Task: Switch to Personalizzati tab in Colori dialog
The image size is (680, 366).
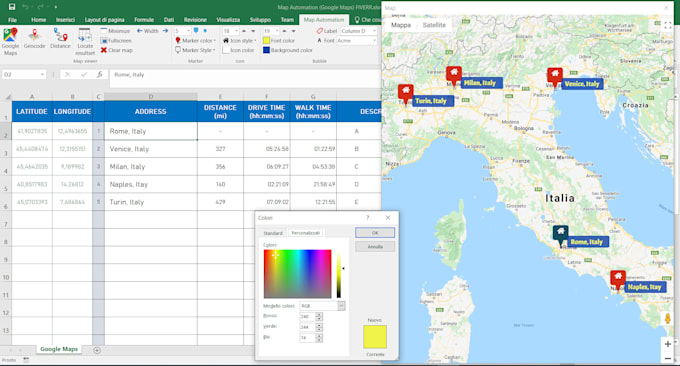Action: point(306,233)
